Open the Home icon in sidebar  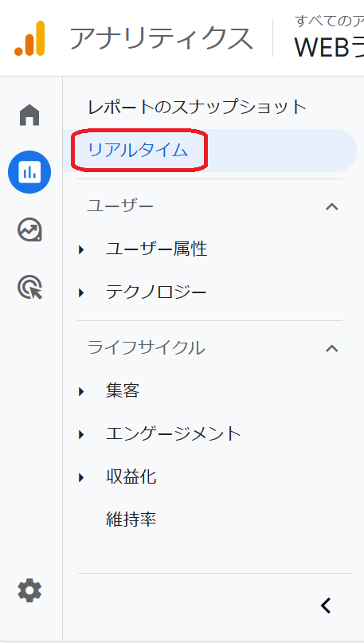[29, 116]
